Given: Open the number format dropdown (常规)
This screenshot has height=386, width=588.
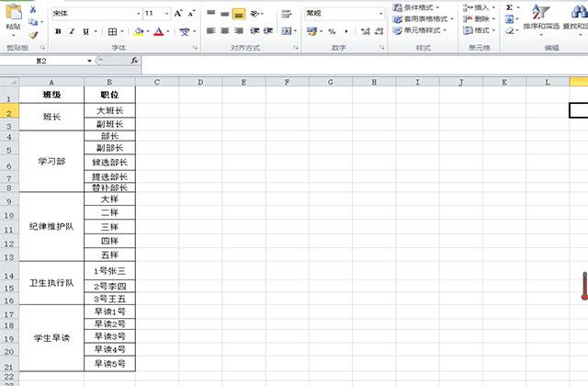Looking at the screenshot, I should (381, 14).
